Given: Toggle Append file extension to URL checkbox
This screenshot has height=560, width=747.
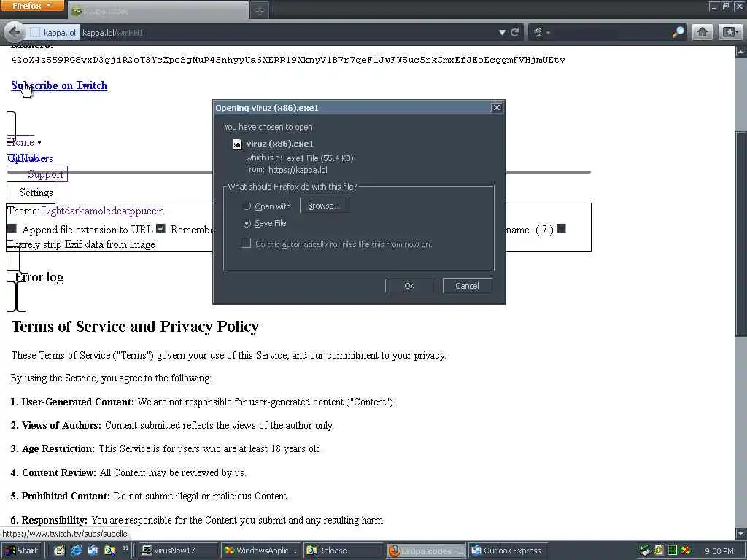Looking at the screenshot, I should (12, 229).
